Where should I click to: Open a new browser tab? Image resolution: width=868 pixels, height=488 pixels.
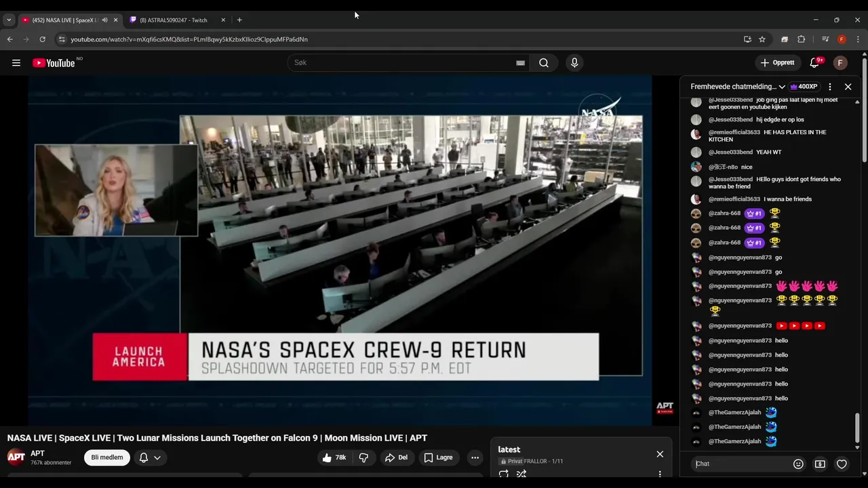[x=239, y=20]
